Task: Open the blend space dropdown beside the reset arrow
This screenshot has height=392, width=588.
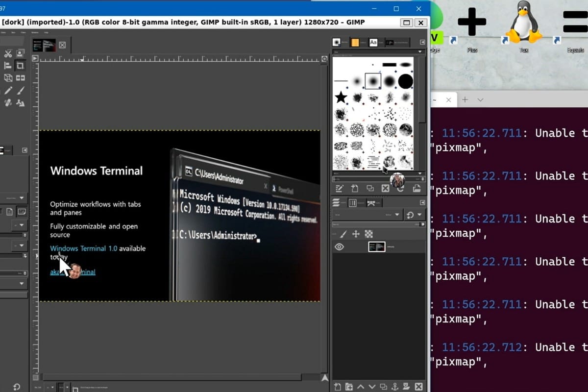Action: [419, 215]
